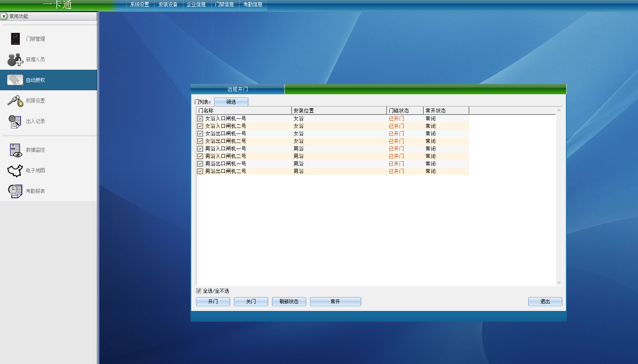This screenshot has height=364, width=638.
Task: Click the door list scroll-down arrow
Action: point(559,282)
